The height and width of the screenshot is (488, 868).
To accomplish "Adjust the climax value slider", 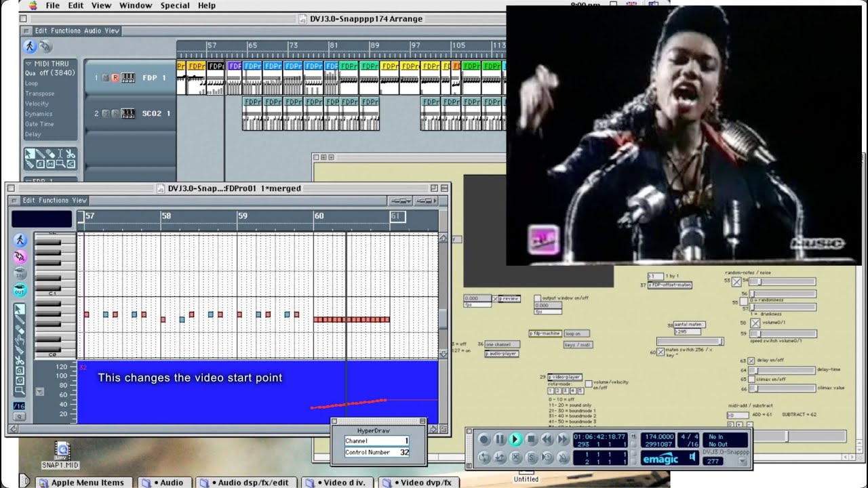I will (x=781, y=388).
